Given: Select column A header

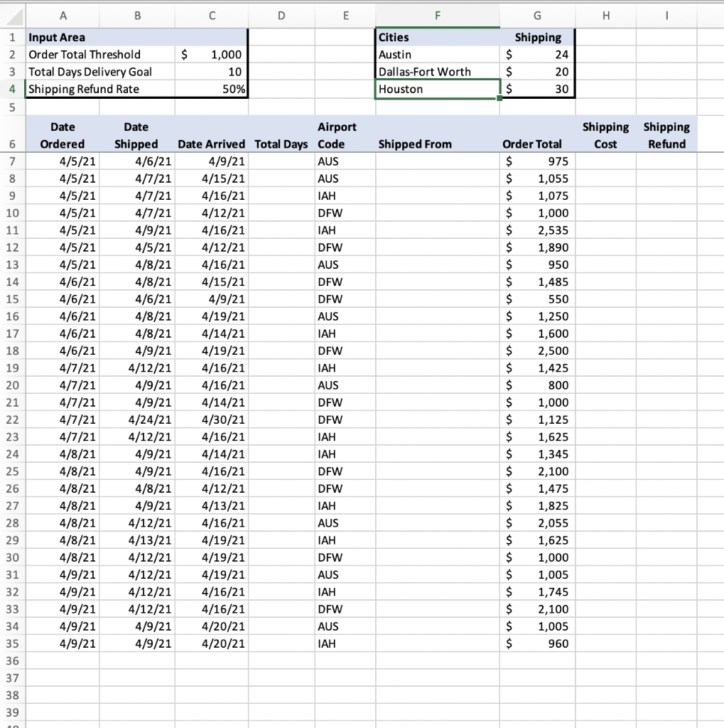Looking at the screenshot, I should coord(63,16).
